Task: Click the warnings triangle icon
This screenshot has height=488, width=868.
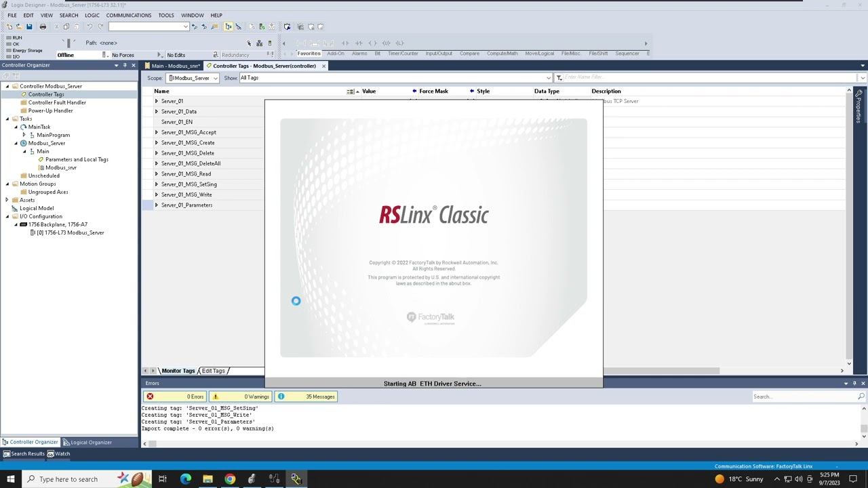Action: point(216,396)
